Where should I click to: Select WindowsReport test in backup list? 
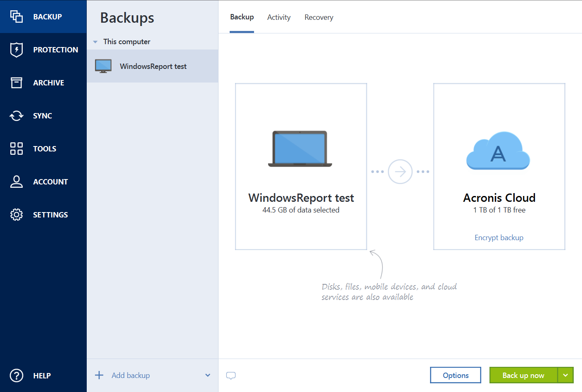pyautogui.click(x=153, y=66)
